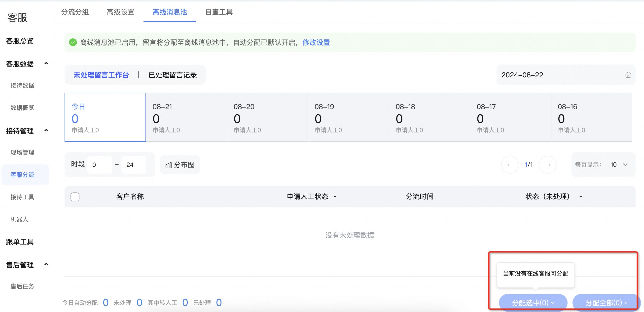
Task: Select the 08-21 date card
Action: [186, 117]
